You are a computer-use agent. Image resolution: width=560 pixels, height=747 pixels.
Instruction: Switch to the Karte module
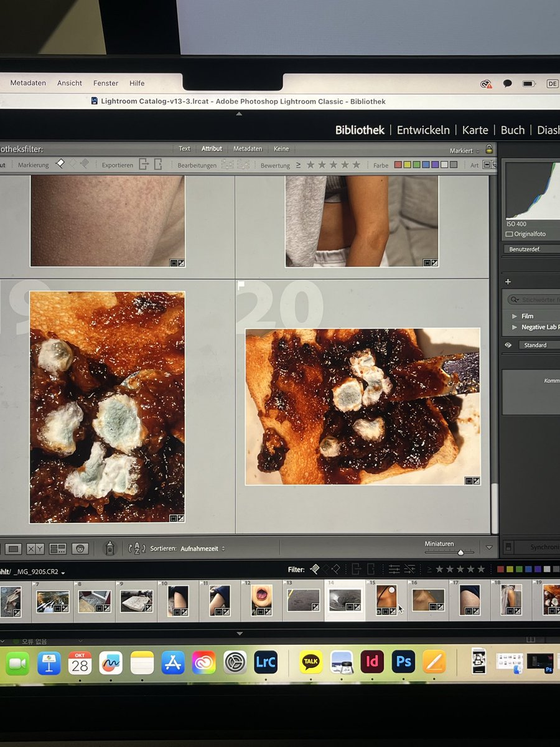click(475, 130)
